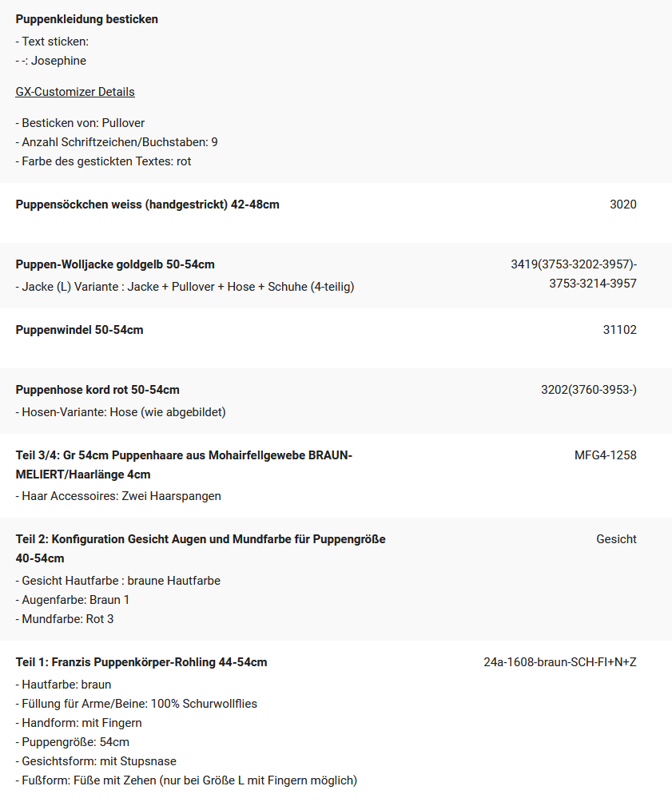
Task: Click SKU 3202(3760-3953-)
Action: (x=589, y=390)
